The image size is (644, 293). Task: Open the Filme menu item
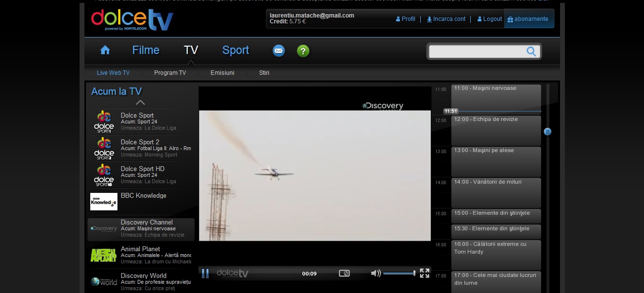[146, 50]
